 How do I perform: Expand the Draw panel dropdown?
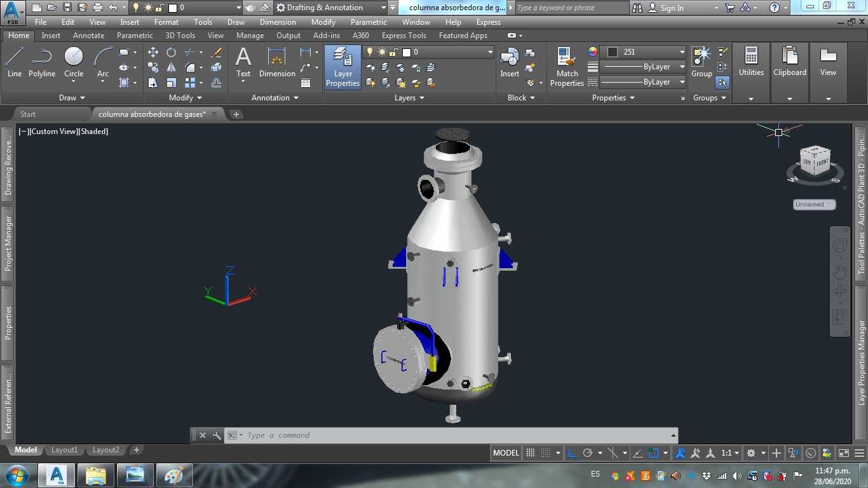click(x=72, y=98)
